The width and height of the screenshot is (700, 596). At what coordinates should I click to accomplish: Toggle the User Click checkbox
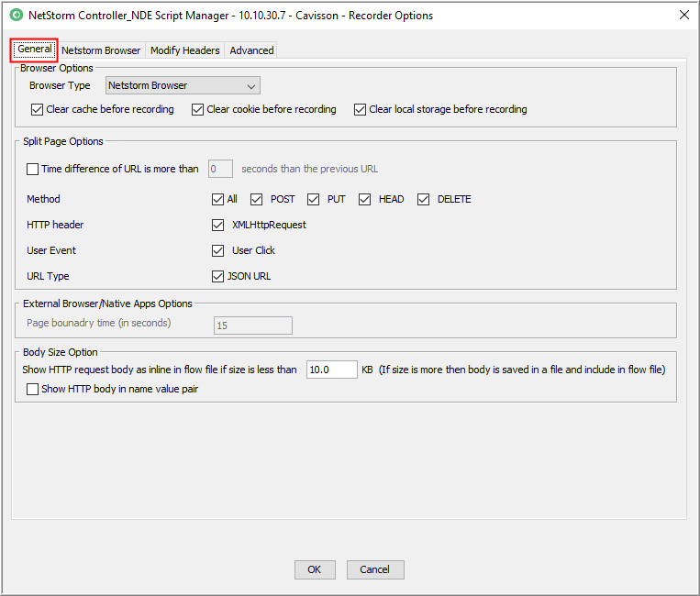(217, 250)
